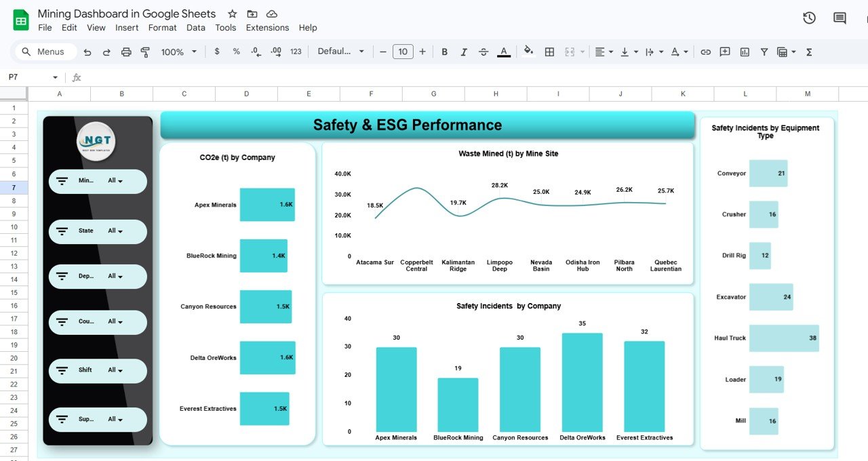Insert a link using the toolbar icon
The width and height of the screenshot is (868, 461).
(705, 52)
